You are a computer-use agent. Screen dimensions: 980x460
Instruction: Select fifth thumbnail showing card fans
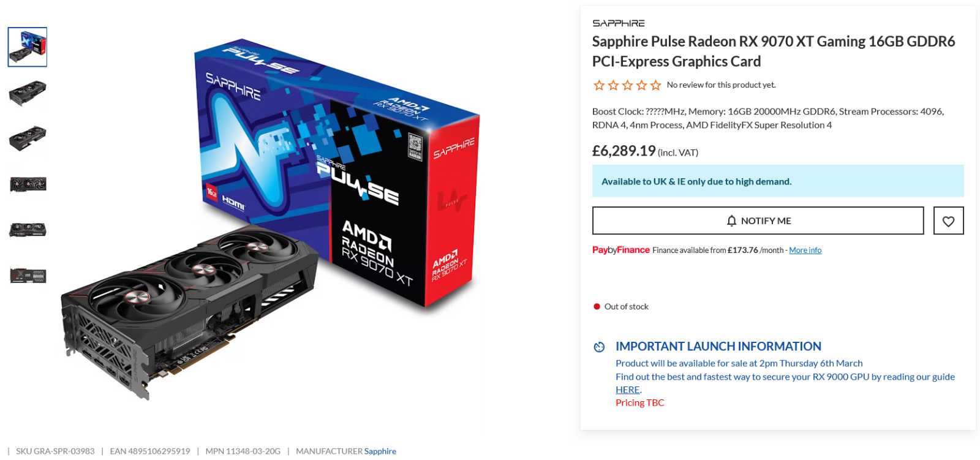[28, 230]
